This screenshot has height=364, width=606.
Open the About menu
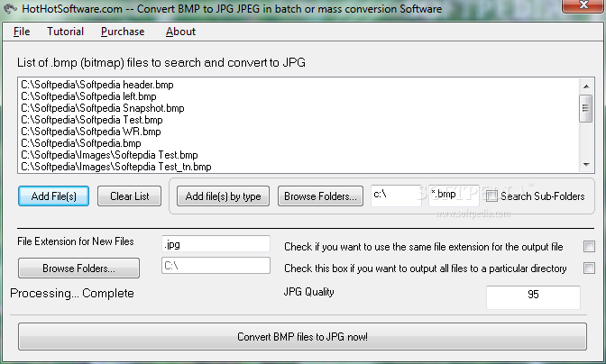click(180, 32)
